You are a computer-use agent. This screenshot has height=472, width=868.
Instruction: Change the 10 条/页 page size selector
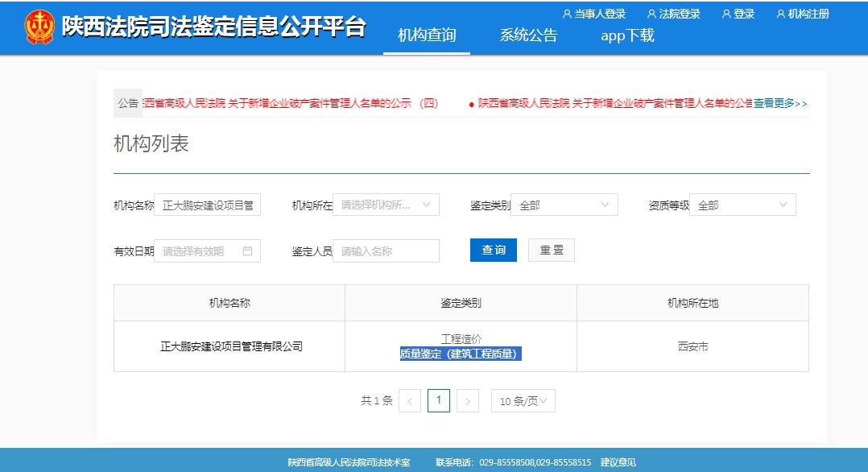click(x=523, y=401)
